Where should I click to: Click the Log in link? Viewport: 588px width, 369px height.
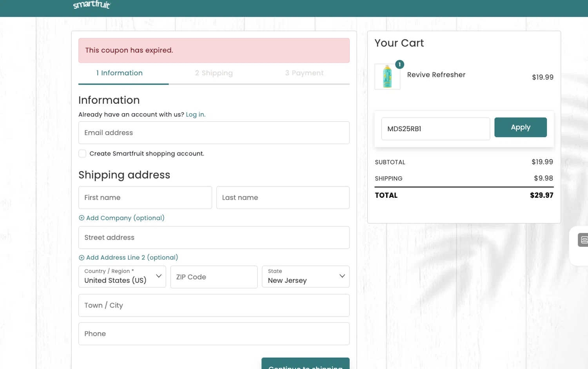point(196,114)
